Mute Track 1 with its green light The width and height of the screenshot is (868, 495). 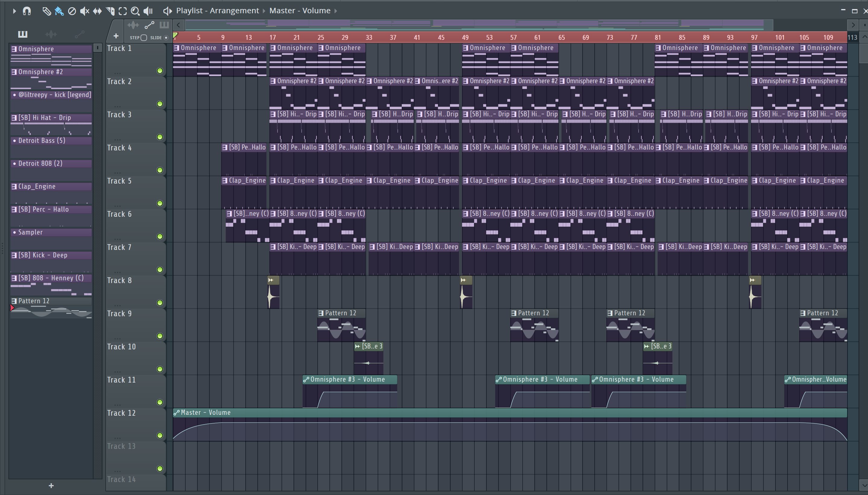coord(160,71)
